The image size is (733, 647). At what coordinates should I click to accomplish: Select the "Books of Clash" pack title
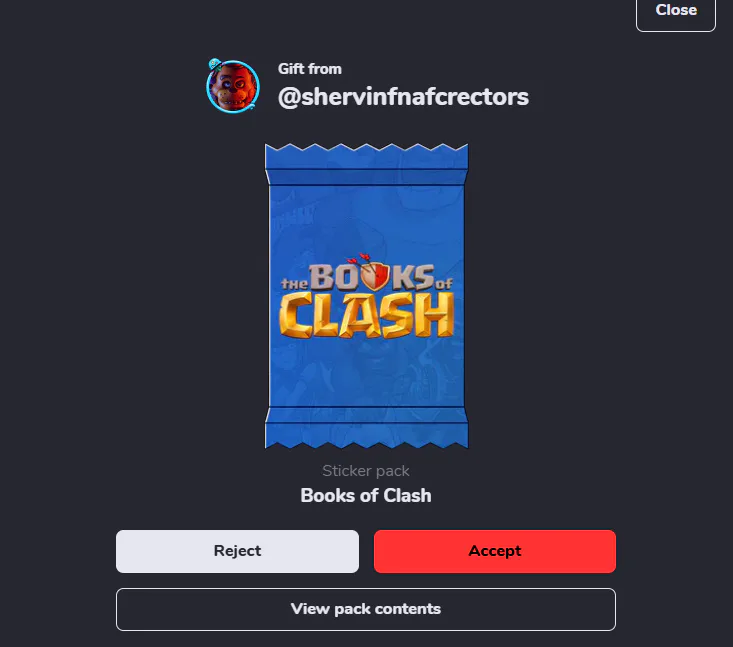[366, 496]
